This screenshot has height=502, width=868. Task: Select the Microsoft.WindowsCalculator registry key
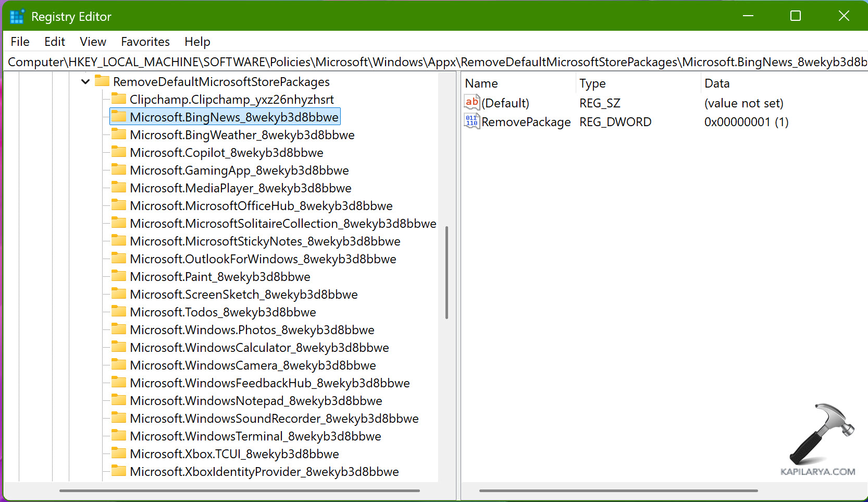pos(259,348)
